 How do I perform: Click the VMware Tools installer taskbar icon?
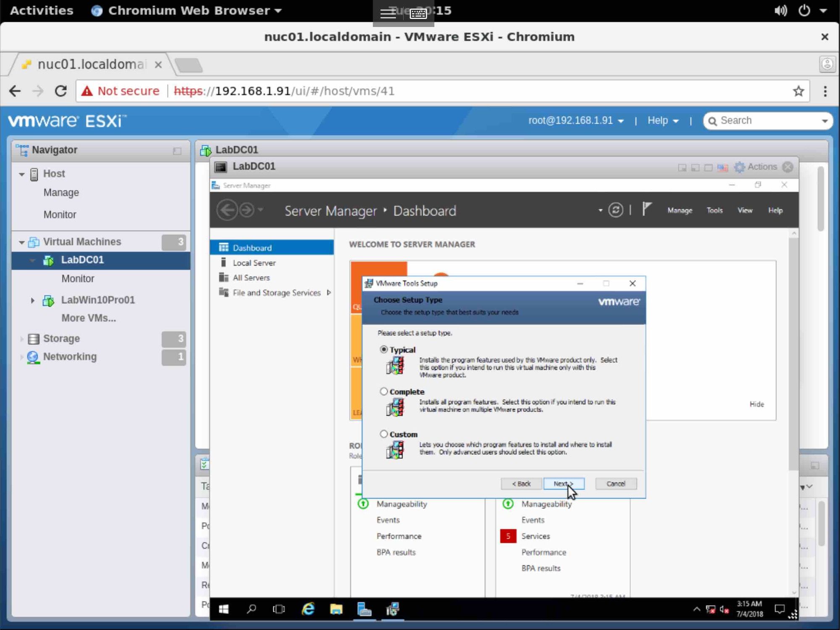coord(392,609)
